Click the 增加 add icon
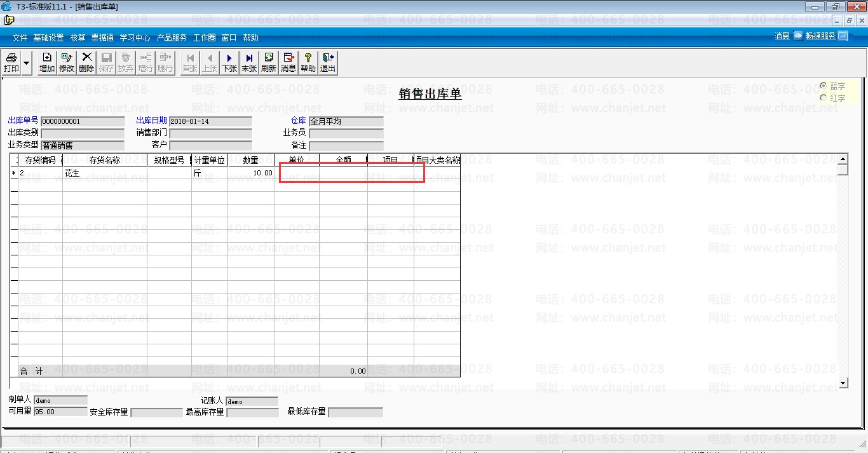Image resolution: width=868 pixels, height=453 pixels. coord(47,62)
